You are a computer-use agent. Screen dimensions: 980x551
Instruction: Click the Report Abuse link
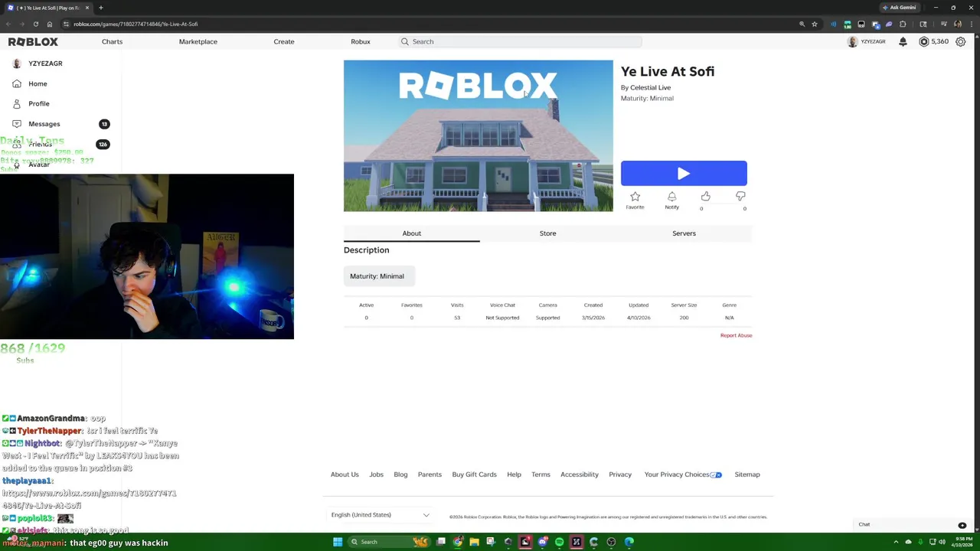(736, 335)
